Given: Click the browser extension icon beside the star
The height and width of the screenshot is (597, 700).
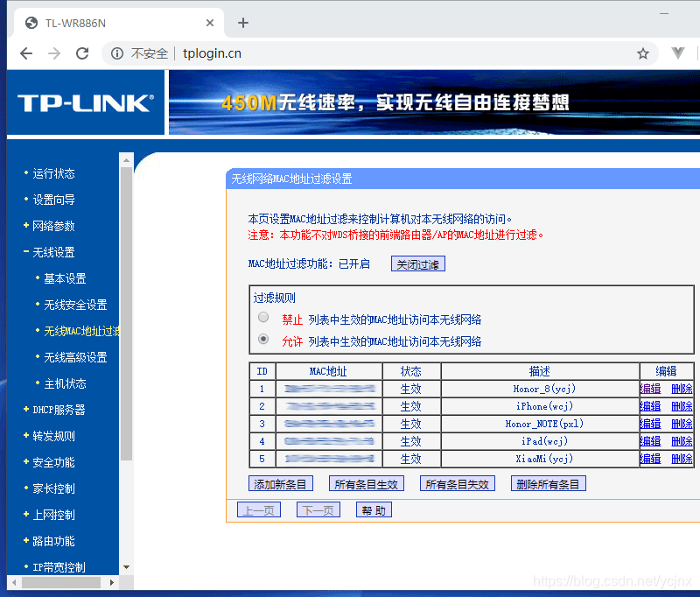Looking at the screenshot, I should pyautogui.click(x=677, y=53).
